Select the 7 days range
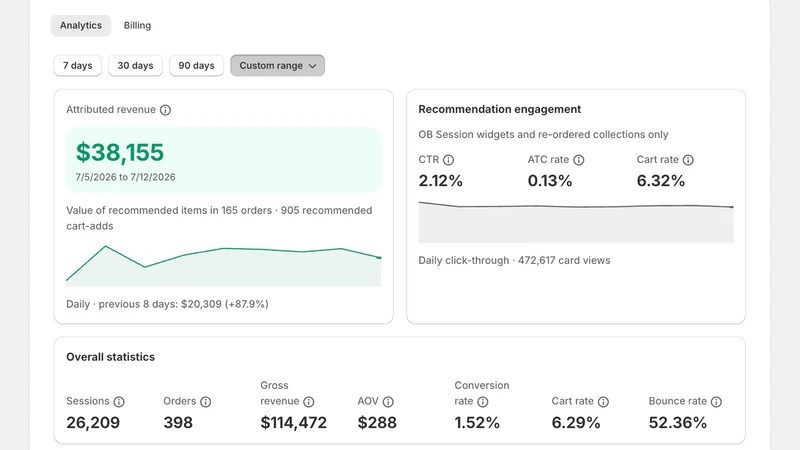 78,66
